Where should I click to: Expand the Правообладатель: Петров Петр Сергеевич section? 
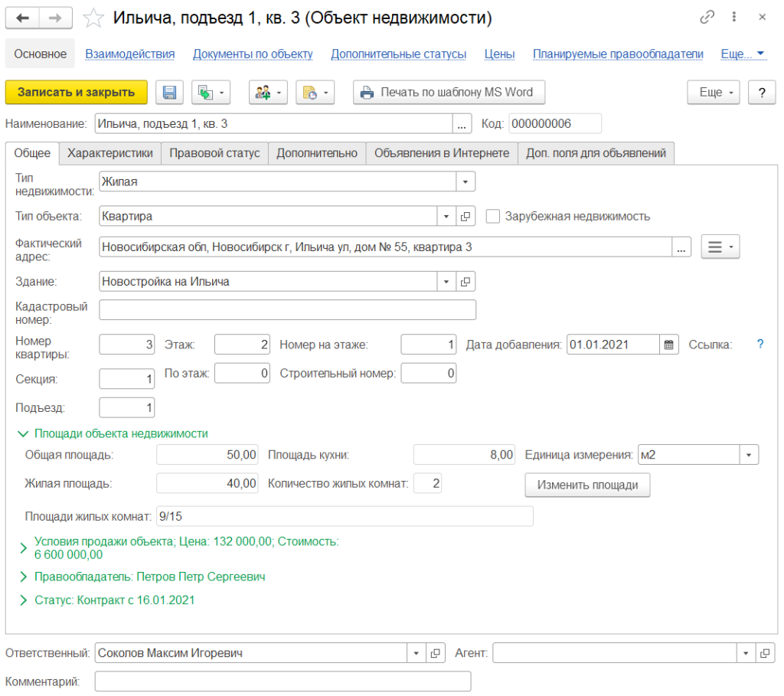22,577
